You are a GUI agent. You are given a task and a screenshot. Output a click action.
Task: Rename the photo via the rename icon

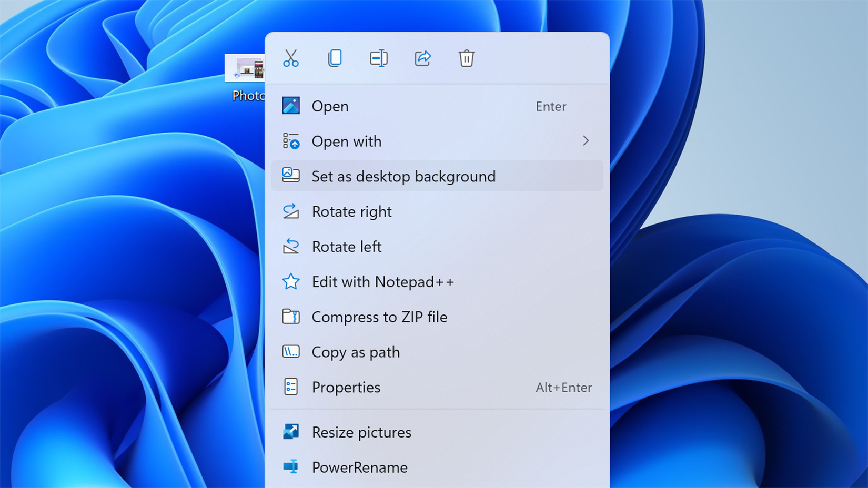point(379,58)
